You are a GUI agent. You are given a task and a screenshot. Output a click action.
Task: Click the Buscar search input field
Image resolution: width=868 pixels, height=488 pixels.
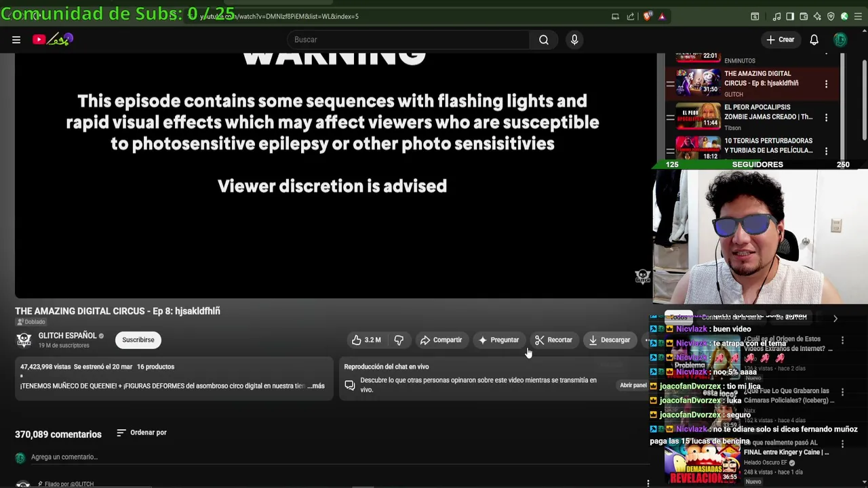point(408,40)
